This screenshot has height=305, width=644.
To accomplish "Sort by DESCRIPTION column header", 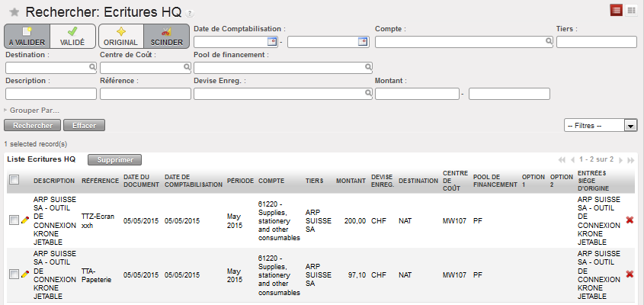I will click(x=54, y=181).
